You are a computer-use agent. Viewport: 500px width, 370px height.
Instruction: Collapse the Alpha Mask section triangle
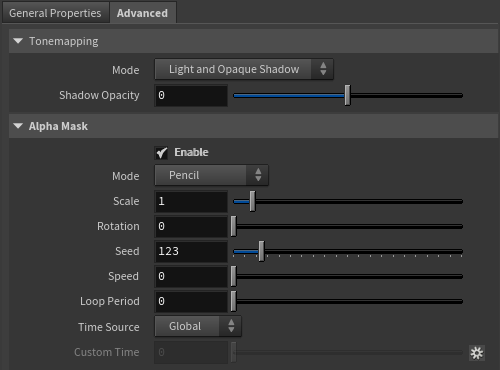click(18, 126)
